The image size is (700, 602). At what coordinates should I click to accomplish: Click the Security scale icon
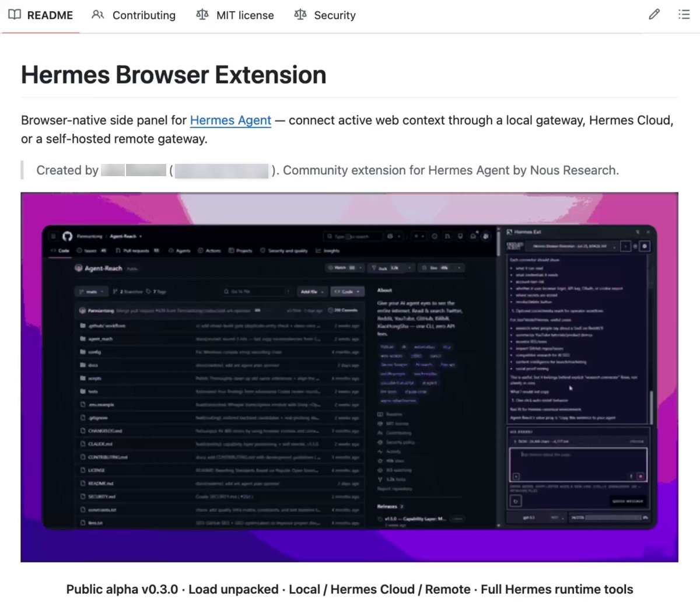point(300,15)
